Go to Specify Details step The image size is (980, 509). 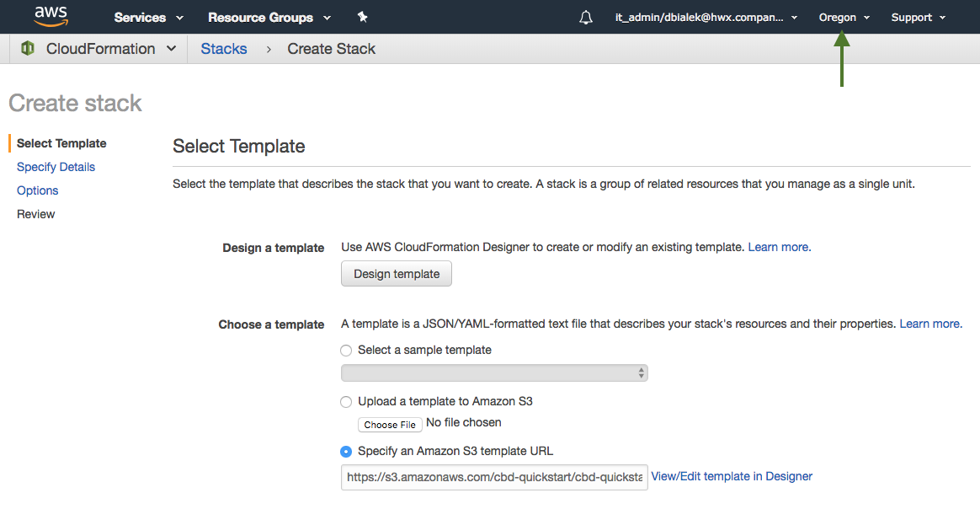point(56,167)
